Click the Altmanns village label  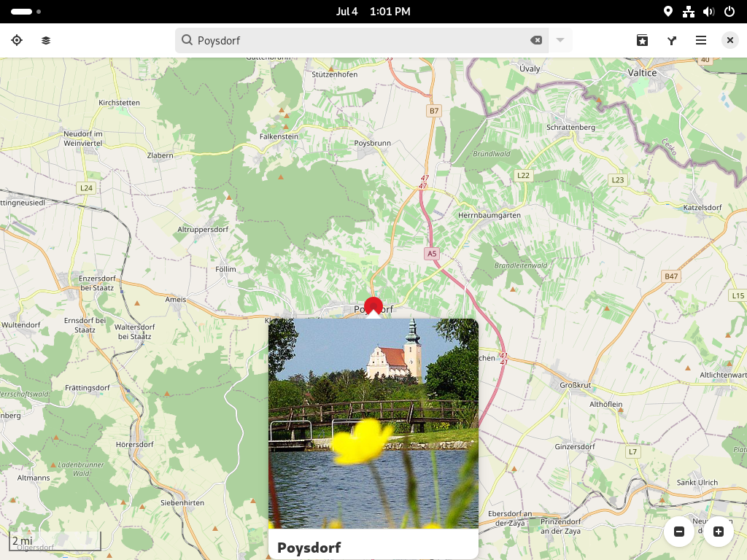point(34,478)
